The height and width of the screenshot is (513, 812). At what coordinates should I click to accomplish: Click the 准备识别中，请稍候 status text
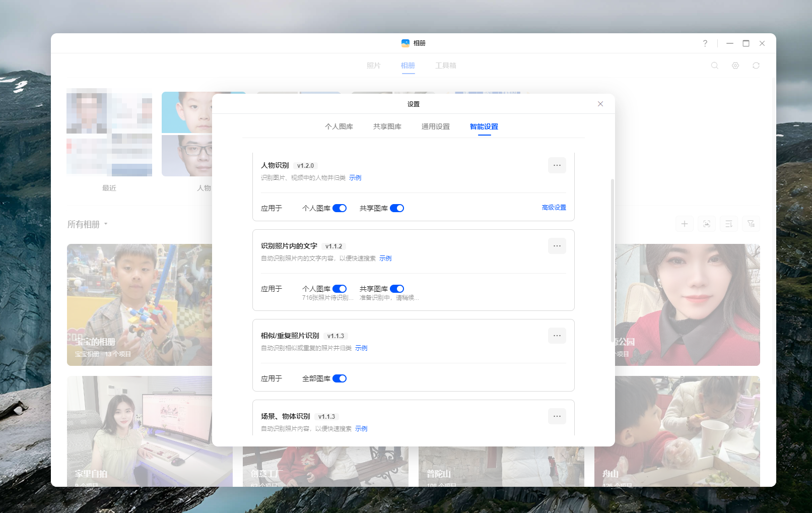(389, 298)
